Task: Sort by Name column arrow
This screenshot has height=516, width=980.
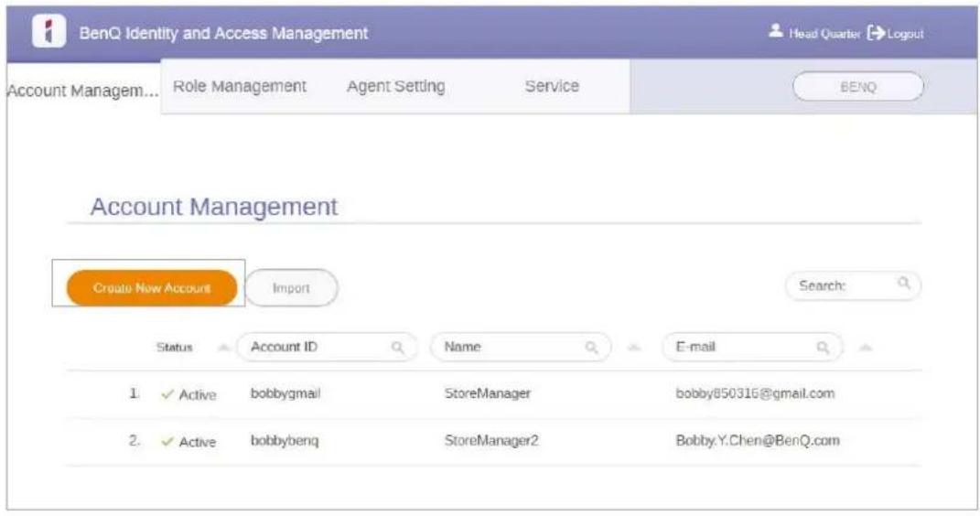Action: point(634,348)
